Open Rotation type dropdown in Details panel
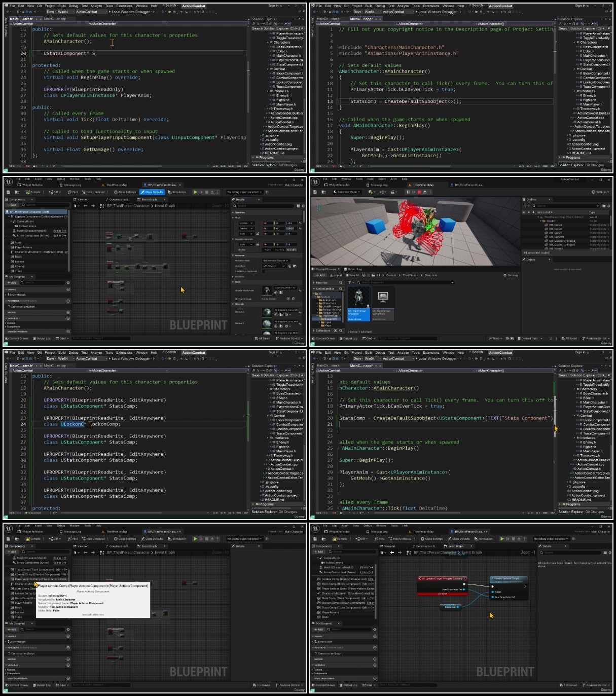Image resolution: width=616 pixels, height=696 pixels. [x=246, y=229]
